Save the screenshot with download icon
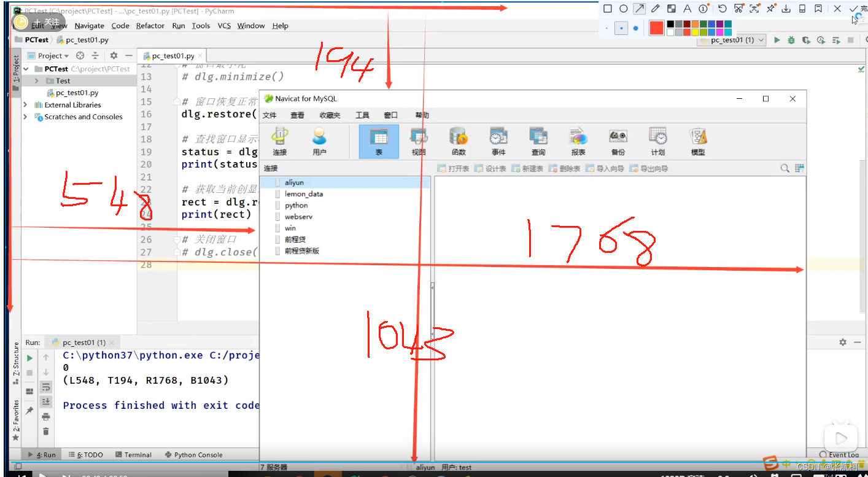Screen dimensions: 868x477 786,9
